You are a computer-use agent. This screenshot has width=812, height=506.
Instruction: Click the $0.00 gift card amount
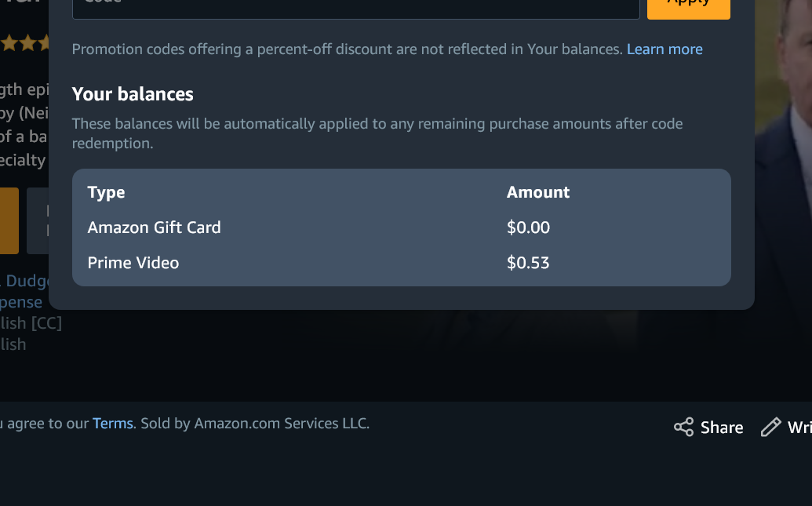tap(528, 228)
